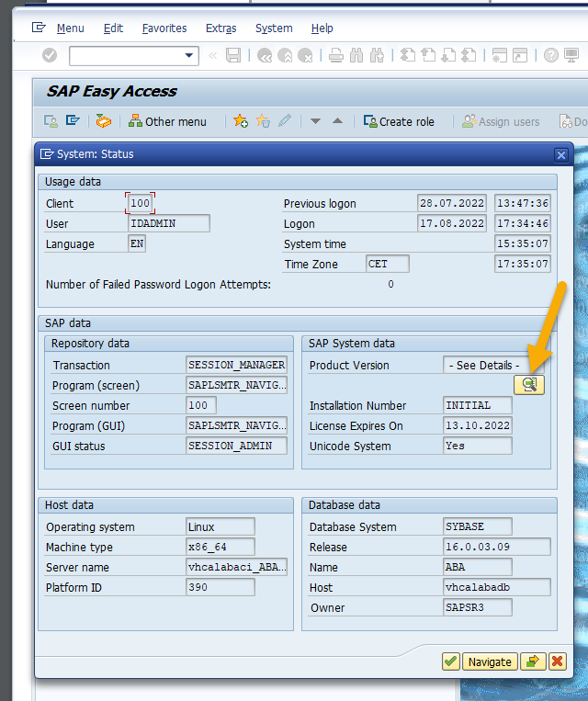This screenshot has height=701, width=588.
Task: Click the move-up triangle arrow in toolbar
Action: point(337,121)
